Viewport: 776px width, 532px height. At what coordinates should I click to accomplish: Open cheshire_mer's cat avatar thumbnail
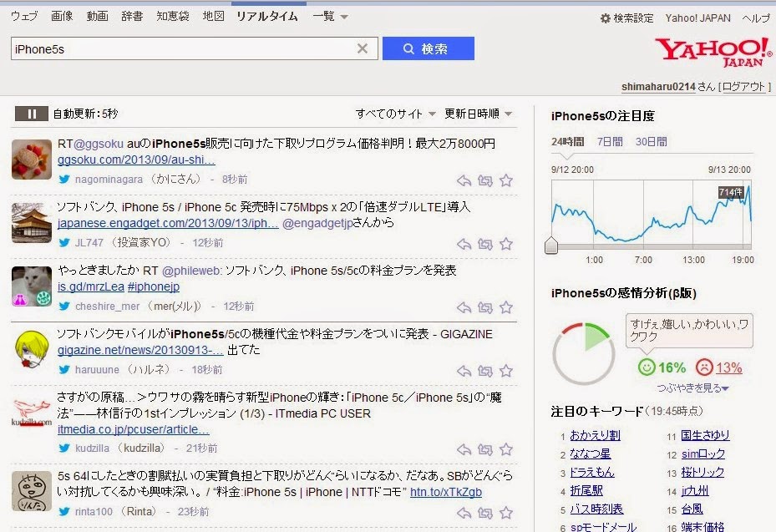32,286
